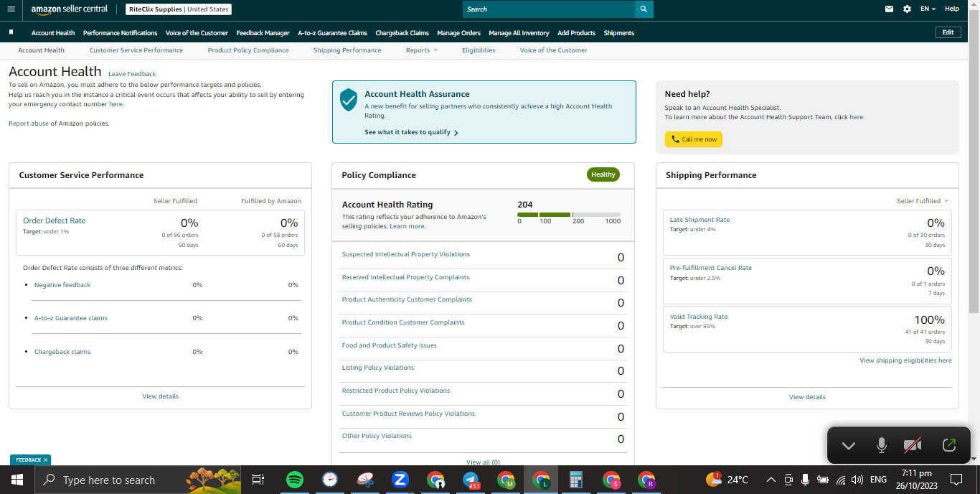Open Wi-Fi network tray icon
The image size is (980, 494).
click(x=840, y=480)
